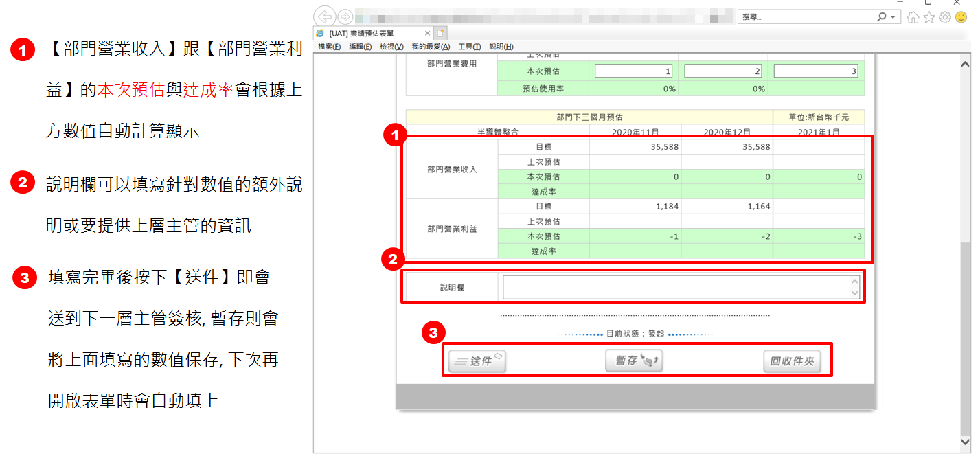Open the browser Tools gear icon
This screenshot has height=467, width=980.
coord(945,17)
